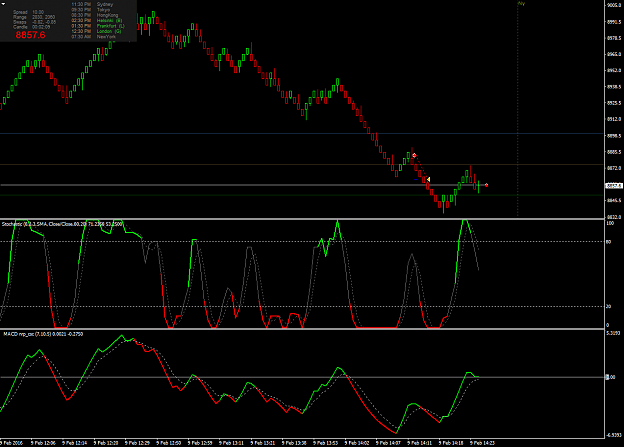
Task: Click the yellow label atop the vertical separator
Action: pyautogui.click(x=521, y=4)
